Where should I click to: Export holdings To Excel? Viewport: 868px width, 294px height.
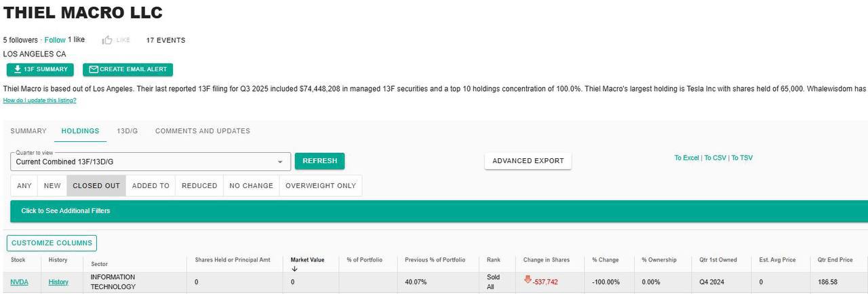(686, 158)
